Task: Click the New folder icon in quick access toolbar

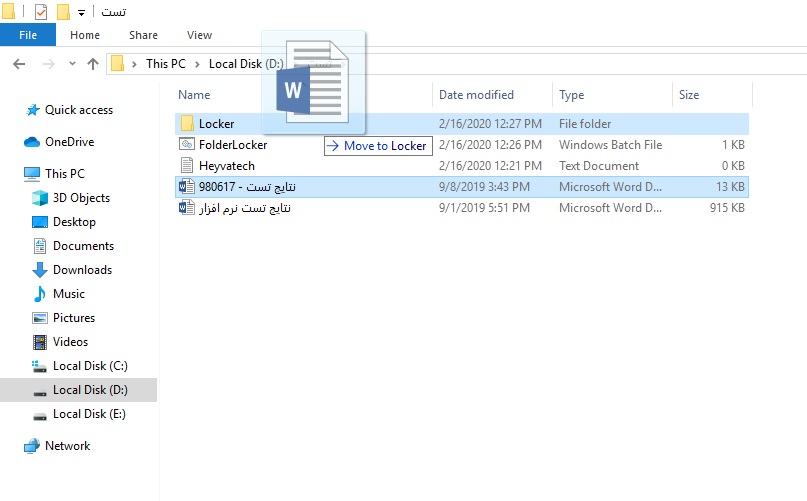Action: pyautogui.click(x=63, y=11)
